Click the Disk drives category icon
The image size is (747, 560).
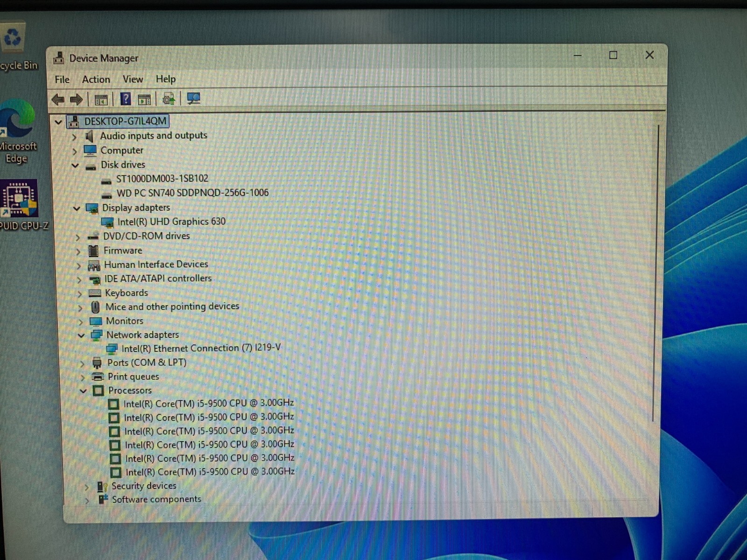coord(91,166)
